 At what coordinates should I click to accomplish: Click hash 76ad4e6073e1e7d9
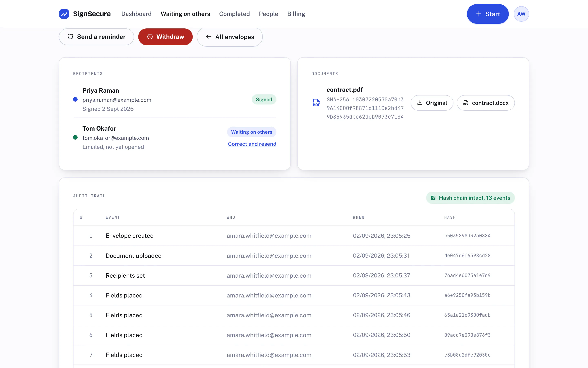[468, 275]
